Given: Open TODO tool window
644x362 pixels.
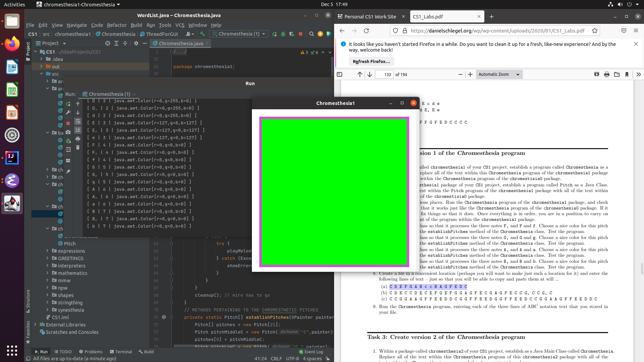Looking at the screenshot, I should (x=63, y=352).
